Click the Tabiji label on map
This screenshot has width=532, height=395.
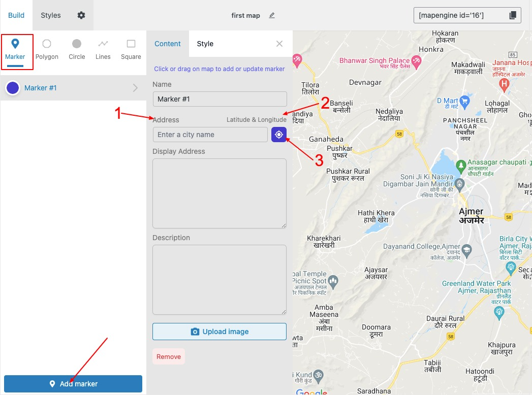[432, 366]
